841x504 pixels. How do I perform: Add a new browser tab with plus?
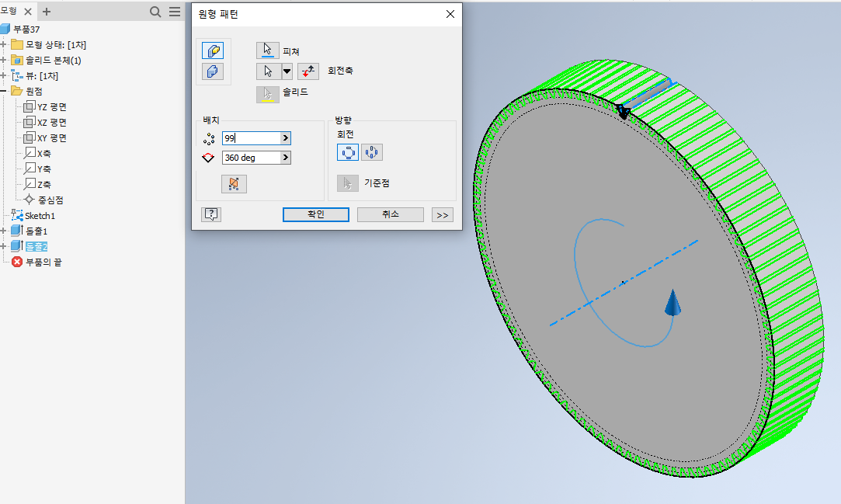click(x=47, y=12)
